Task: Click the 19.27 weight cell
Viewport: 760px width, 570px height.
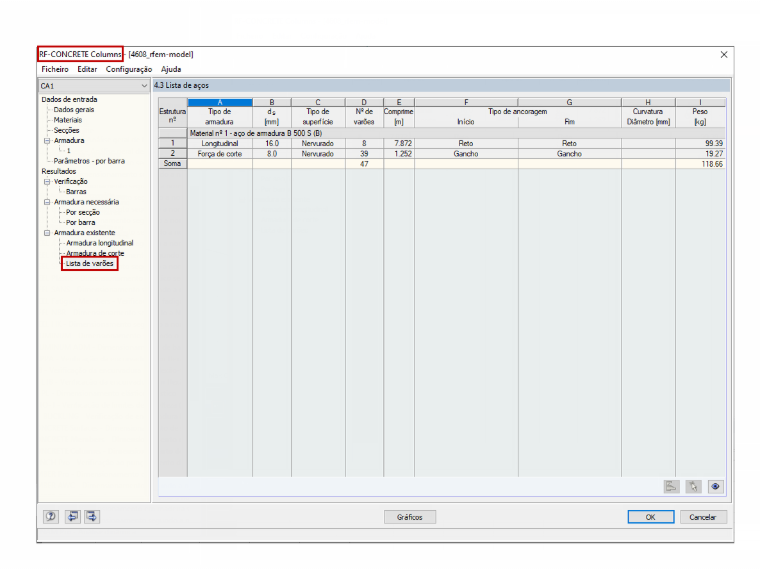Action: coord(700,154)
